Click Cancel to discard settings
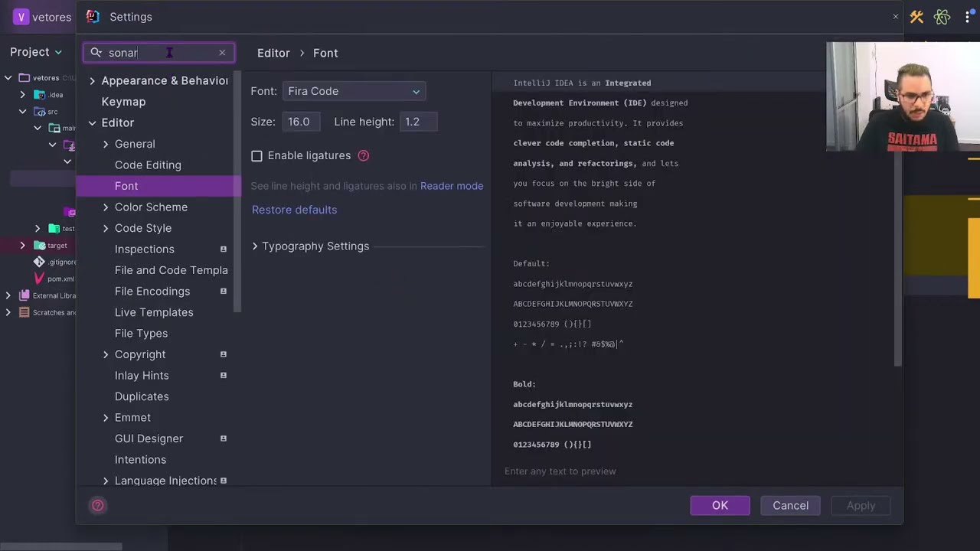 (790, 505)
